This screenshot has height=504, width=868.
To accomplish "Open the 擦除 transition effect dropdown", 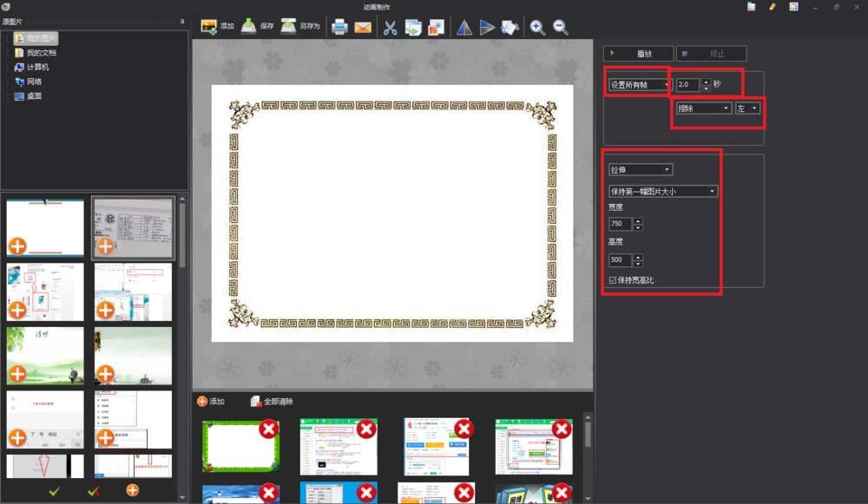I will coord(703,108).
